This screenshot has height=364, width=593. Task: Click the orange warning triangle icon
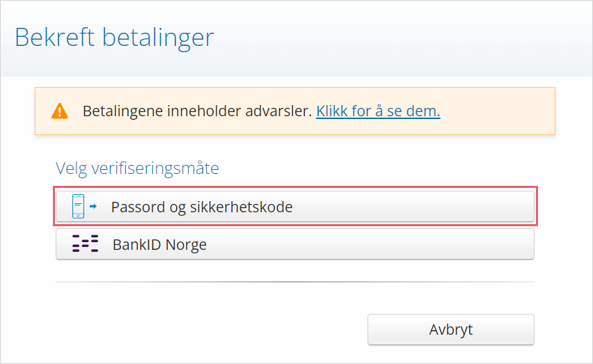(x=60, y=111)
